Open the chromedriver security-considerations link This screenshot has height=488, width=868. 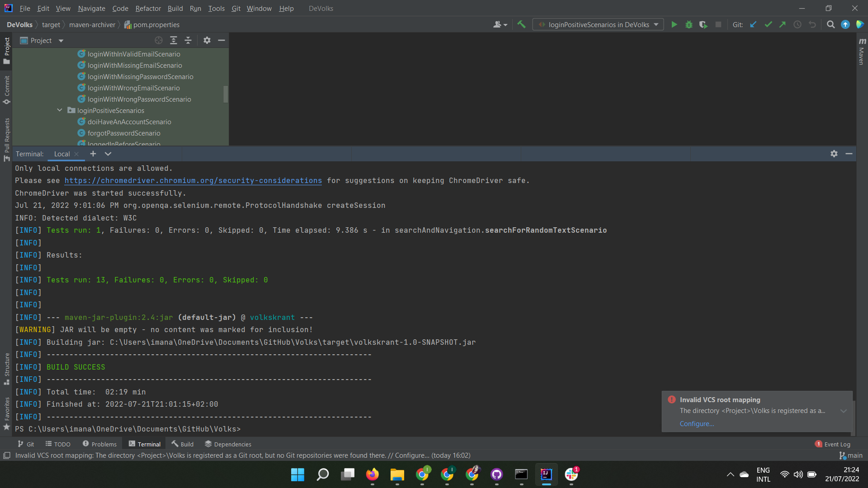coord(193,180)
